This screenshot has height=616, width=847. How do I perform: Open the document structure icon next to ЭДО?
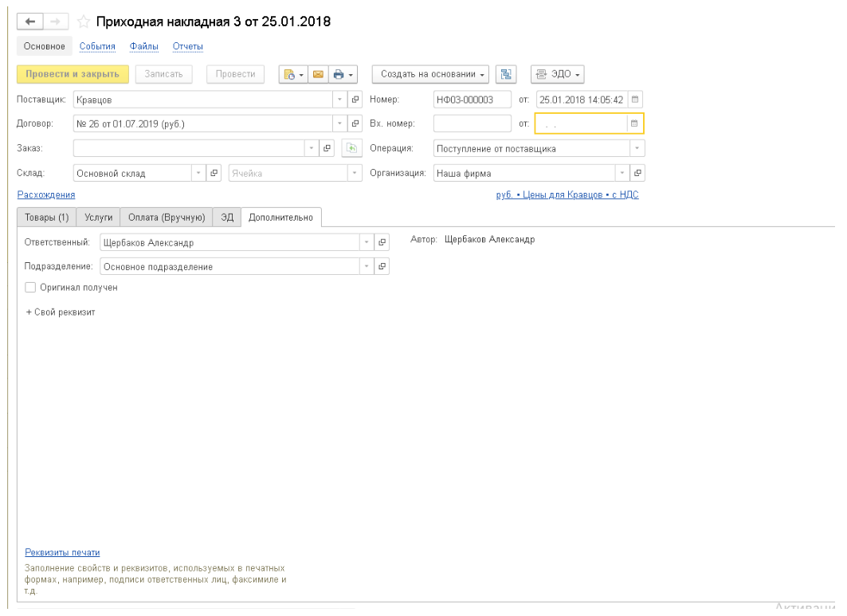(x=505, y=74)
